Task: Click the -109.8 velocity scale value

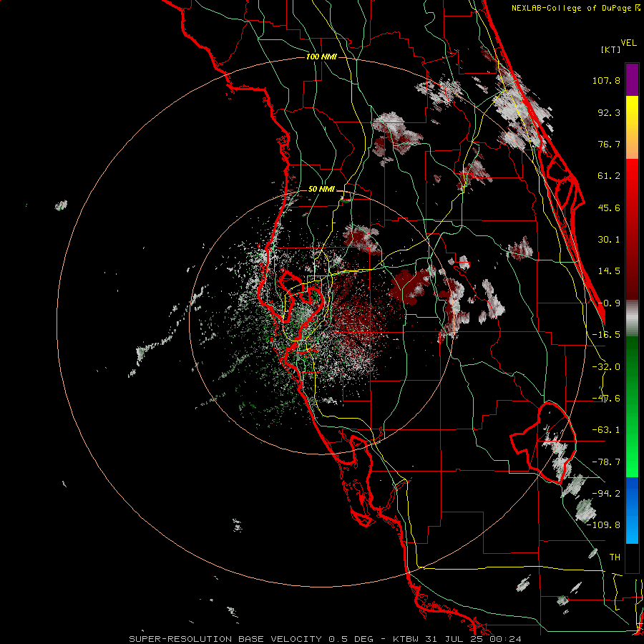Action: tap(604, 525)
